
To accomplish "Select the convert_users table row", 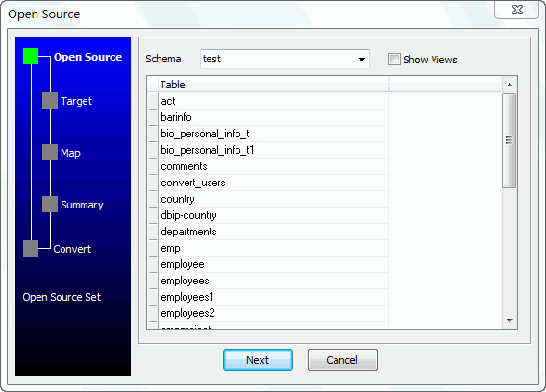I will click(273, 183).
